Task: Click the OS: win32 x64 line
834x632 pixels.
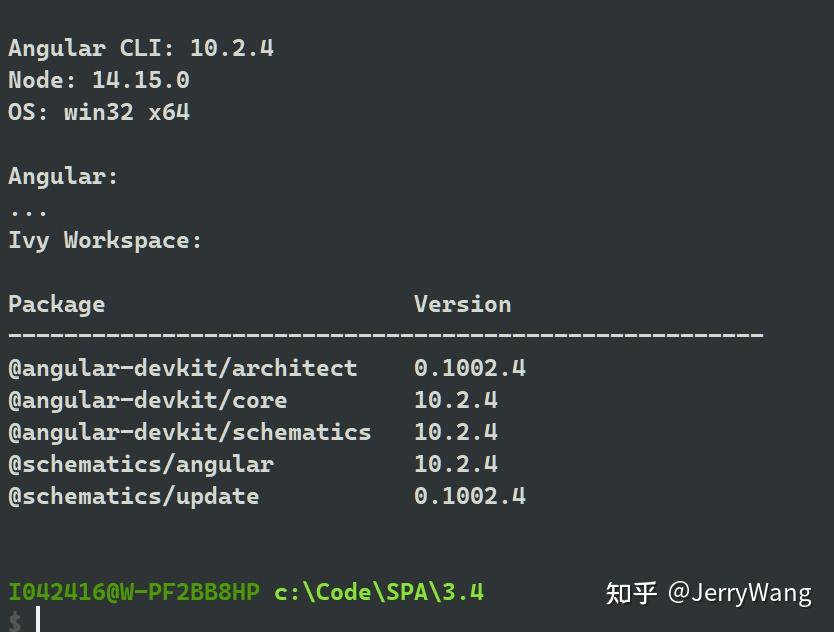Action: coord(99,112)
